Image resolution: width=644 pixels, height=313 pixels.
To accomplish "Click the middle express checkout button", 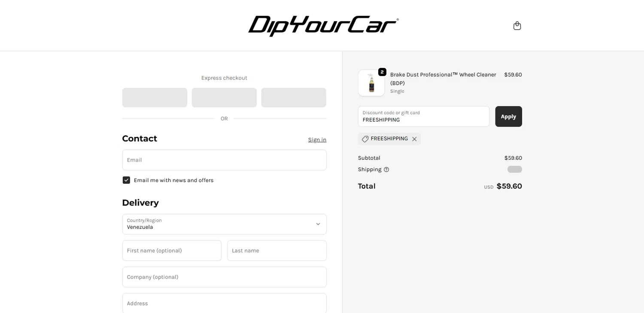I will 224,97.
